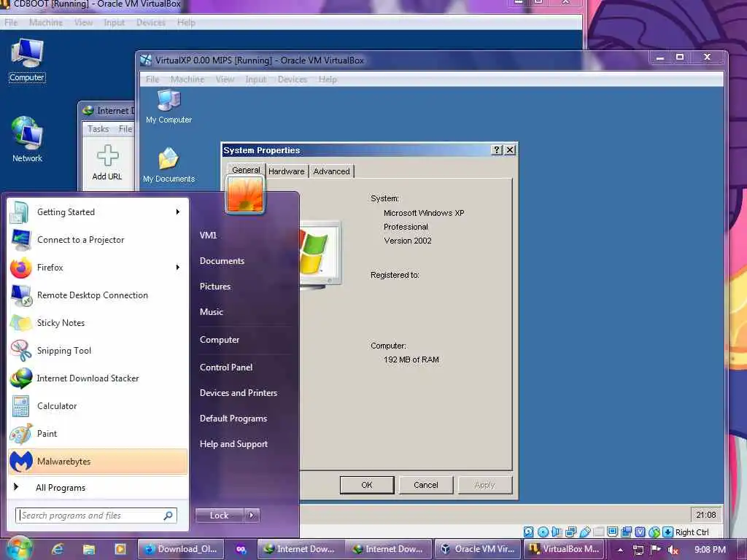This screenshot has width=747, height=560.
Task: Open Firefox from the start menu
Action: click(x=98, y=268)
